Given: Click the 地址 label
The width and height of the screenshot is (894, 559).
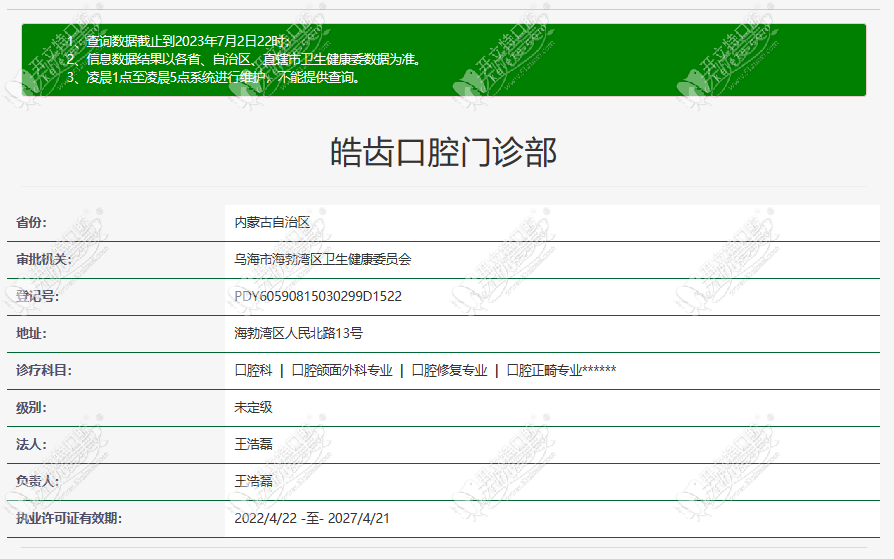Looking at the screenshot, I should point(31,334).
